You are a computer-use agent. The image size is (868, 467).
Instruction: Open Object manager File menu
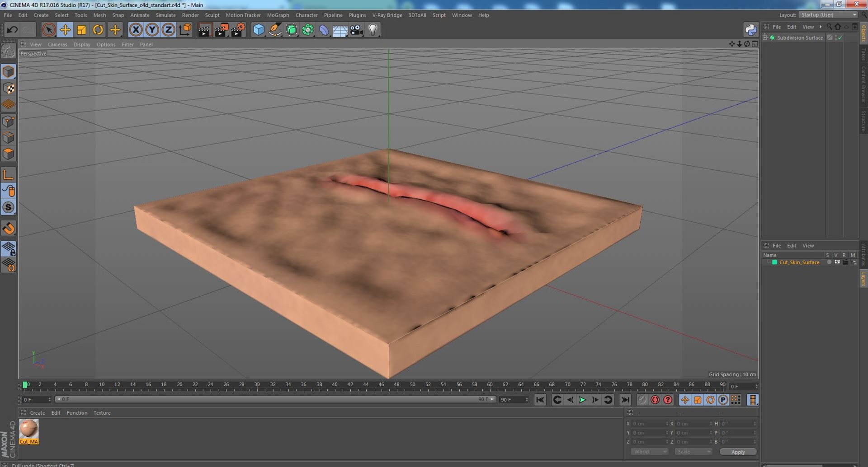777,27
